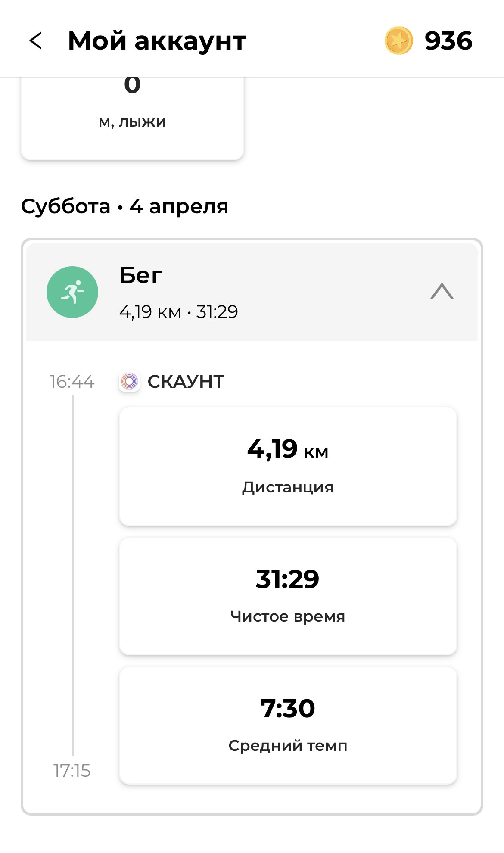Tap the 4,19 км · 31:29 summary line
The image size is (504, 853).
coord(178,312)
